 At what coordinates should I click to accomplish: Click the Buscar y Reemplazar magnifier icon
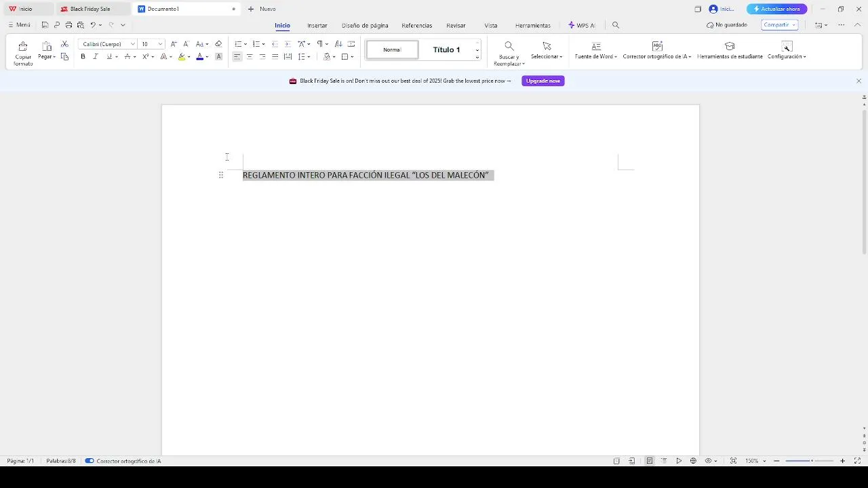509,46
